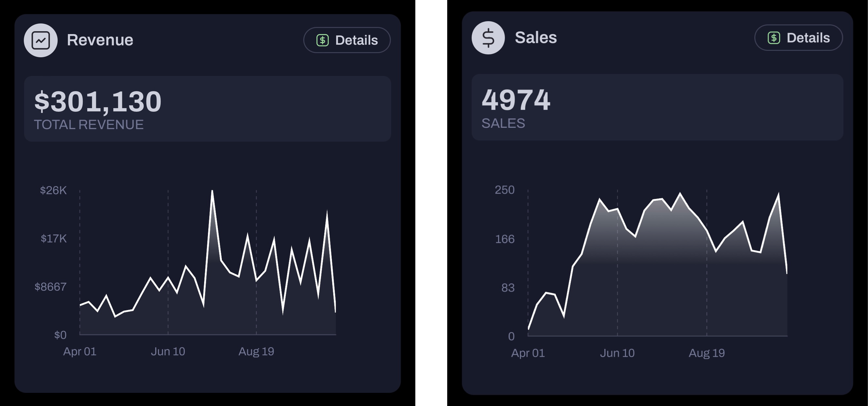
Task: Click green dollar icon in Revenue Details
Action: (323, 40)
